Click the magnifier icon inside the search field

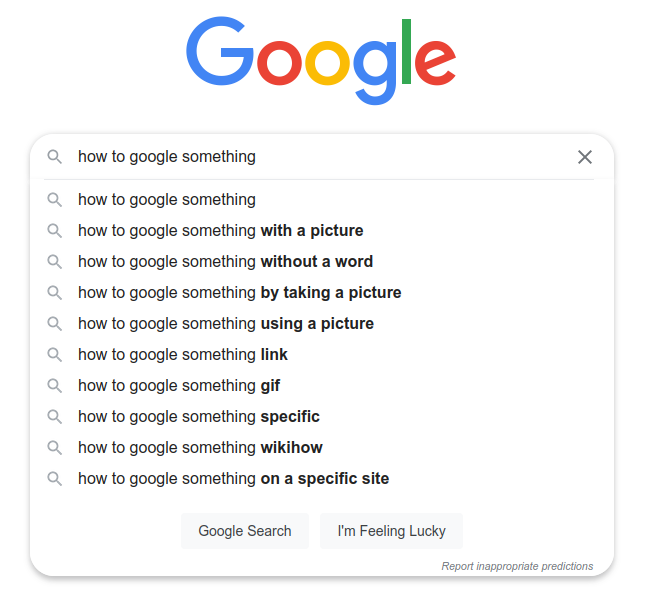[54, 157]
